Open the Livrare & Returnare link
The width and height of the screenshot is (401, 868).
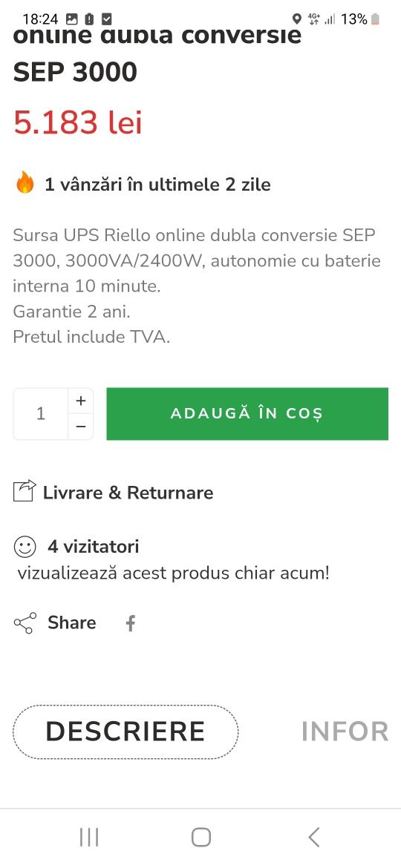click(x=128, y=492)
